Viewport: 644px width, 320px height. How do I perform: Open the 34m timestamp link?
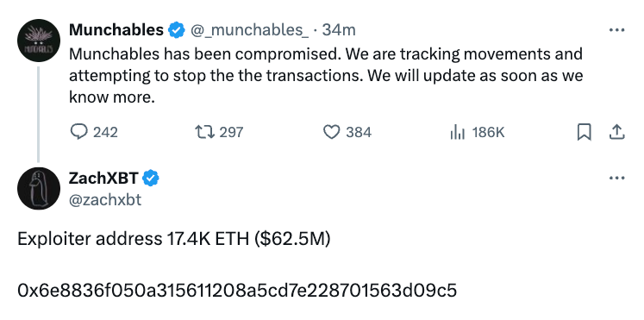point(339,30)
